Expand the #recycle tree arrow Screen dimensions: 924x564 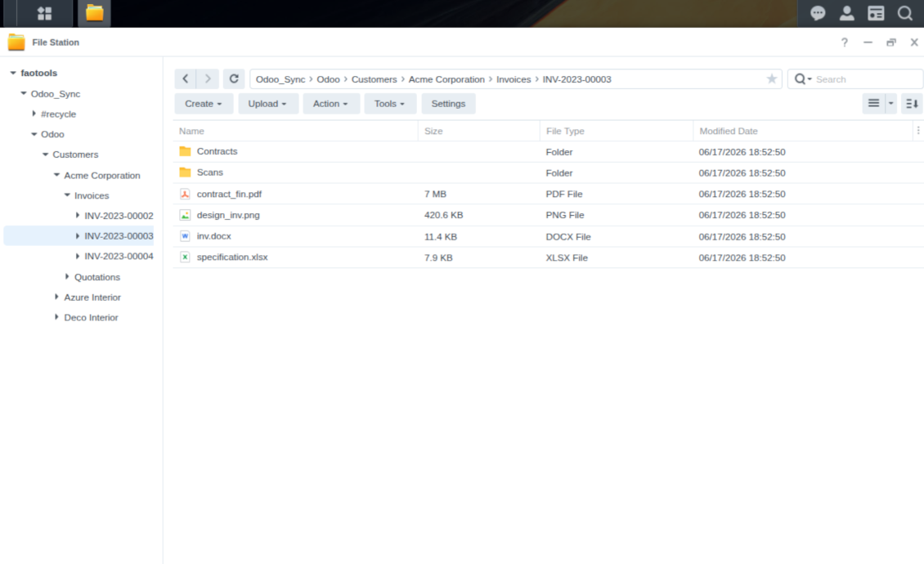coord(34,114)
